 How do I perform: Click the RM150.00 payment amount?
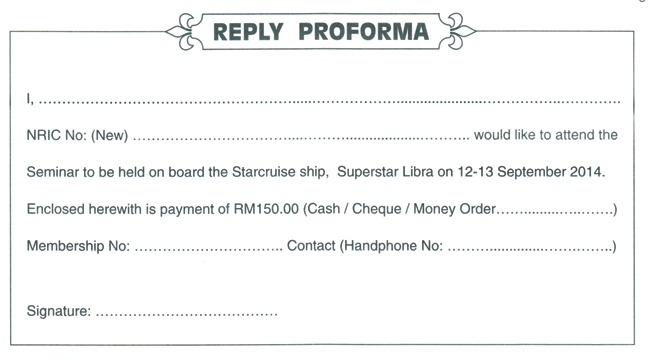coord(266,209)
